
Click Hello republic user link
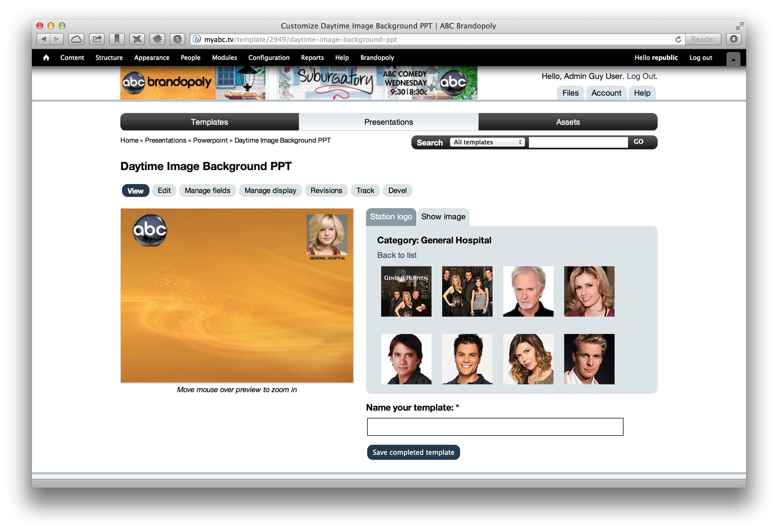pyautogui.click(x=656, y=58)
